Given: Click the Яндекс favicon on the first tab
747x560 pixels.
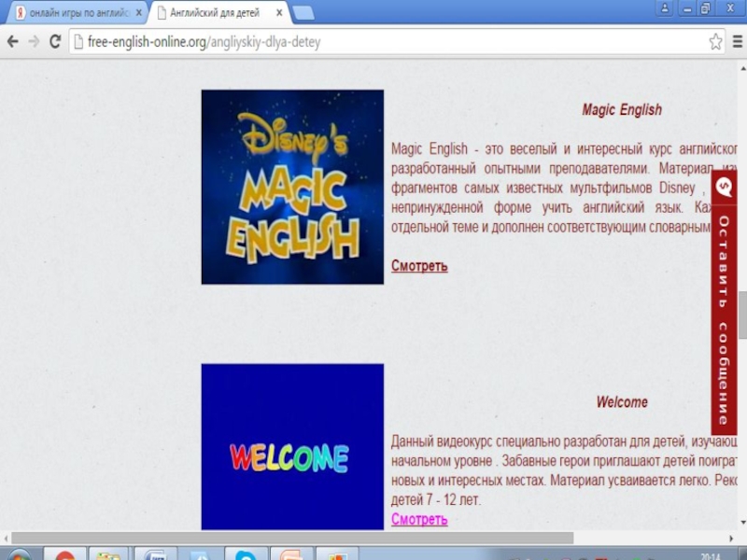Looking at the screenshot, I should tap(21, 13).
